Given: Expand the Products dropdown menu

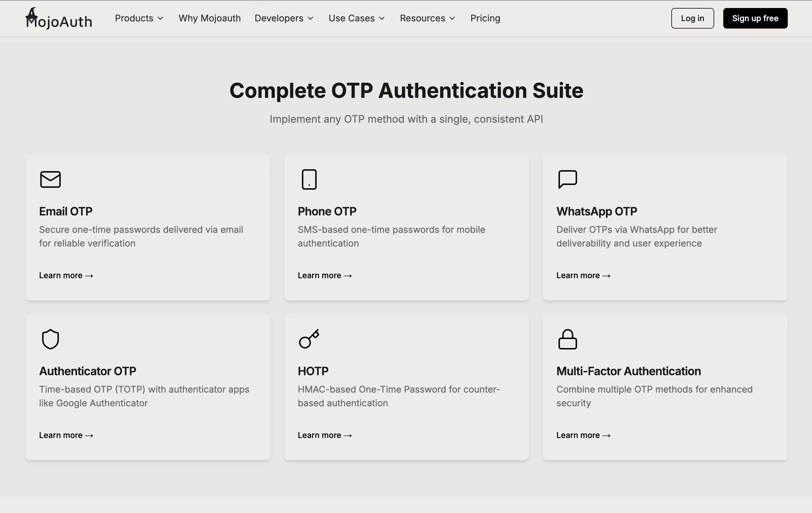Looking at the screenshot, I should point(139,18).
